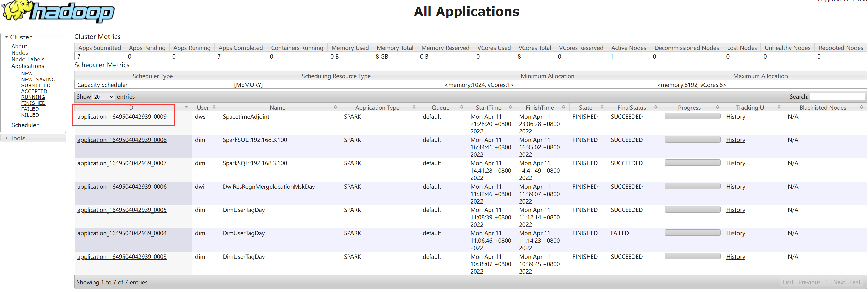Sort by FinalStatus column sort icon
The height and width of the screenshot is (292, 868).
click(656, 107)
